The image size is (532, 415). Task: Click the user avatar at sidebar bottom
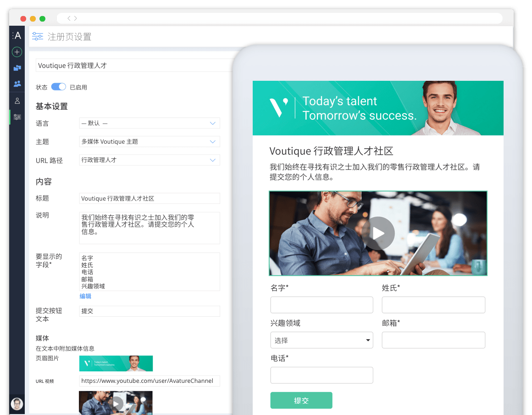coord(17,404)
